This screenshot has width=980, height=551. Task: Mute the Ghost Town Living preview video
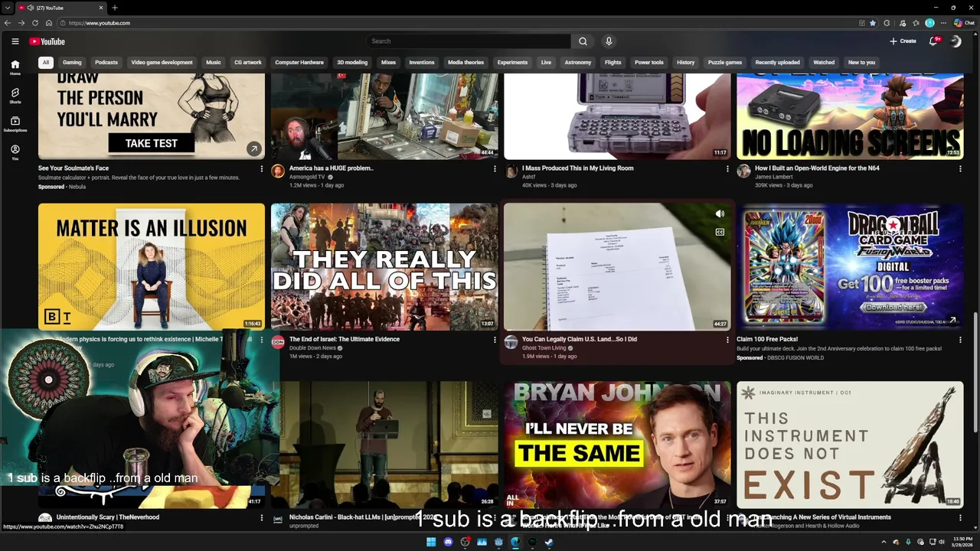(720, 214)
